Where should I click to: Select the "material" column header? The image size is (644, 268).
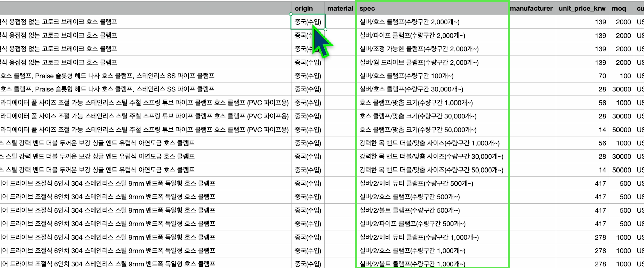[x=340, y=8]
